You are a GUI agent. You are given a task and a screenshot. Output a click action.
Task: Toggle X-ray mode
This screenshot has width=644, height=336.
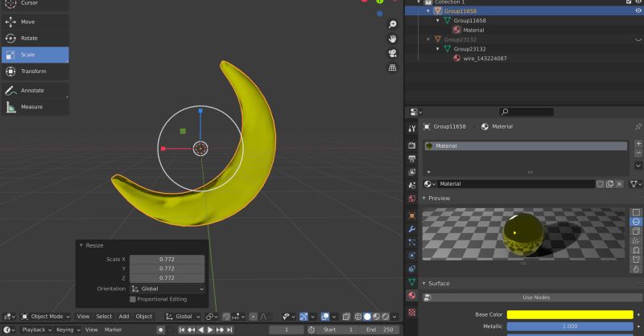(346, 317)
